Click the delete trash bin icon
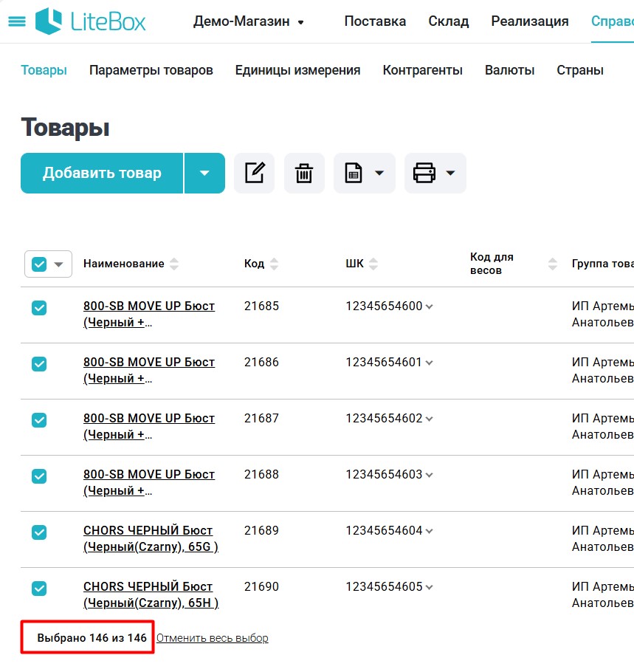 [304, 174]
